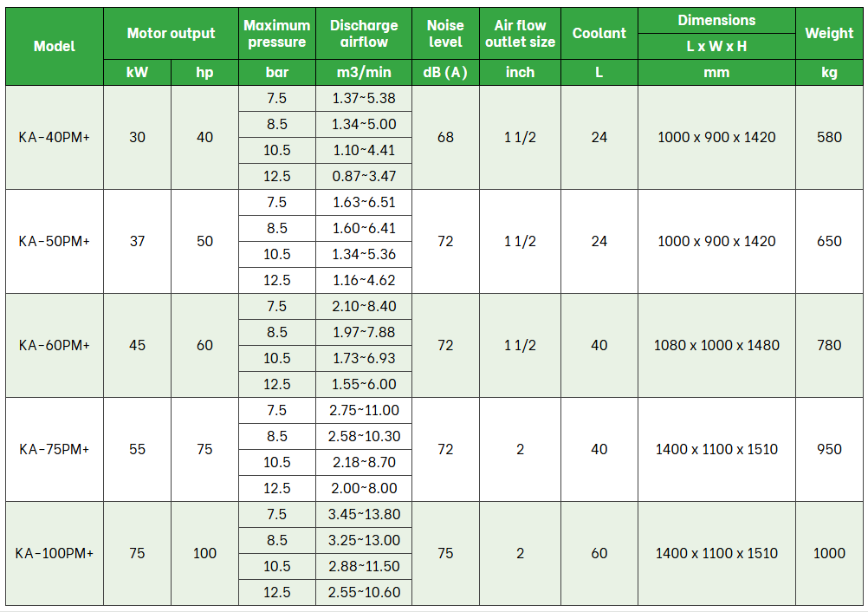Click the Noise level column header
The height and width of the screenshot is (612, 868).
click(x=445, y=34)
